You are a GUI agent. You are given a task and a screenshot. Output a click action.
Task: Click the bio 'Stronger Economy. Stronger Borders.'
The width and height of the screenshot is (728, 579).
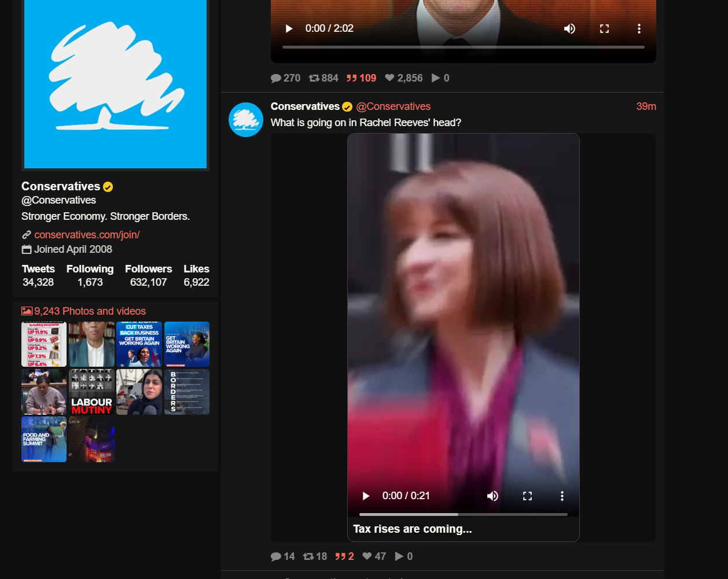point(106,216)
